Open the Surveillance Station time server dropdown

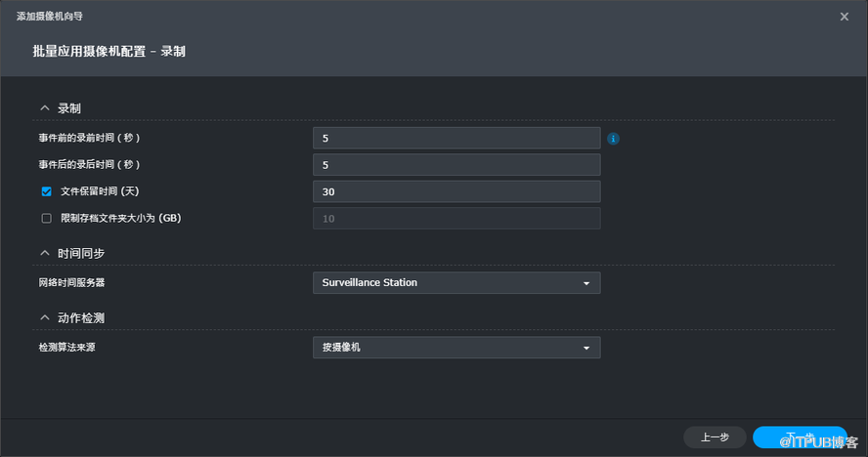(456, 283)
